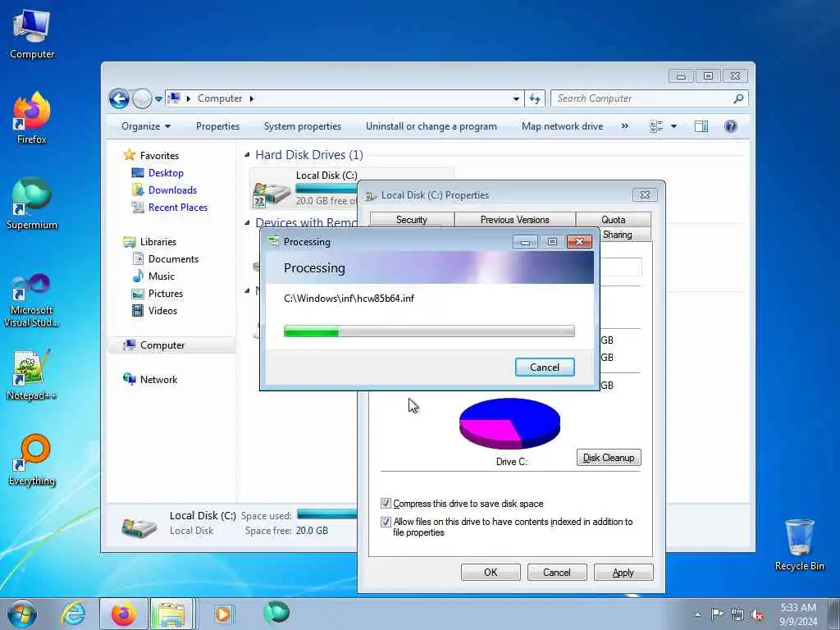Switch to the Security tab
The width and height of the screenshot is (840, 630).
point(412,220)
